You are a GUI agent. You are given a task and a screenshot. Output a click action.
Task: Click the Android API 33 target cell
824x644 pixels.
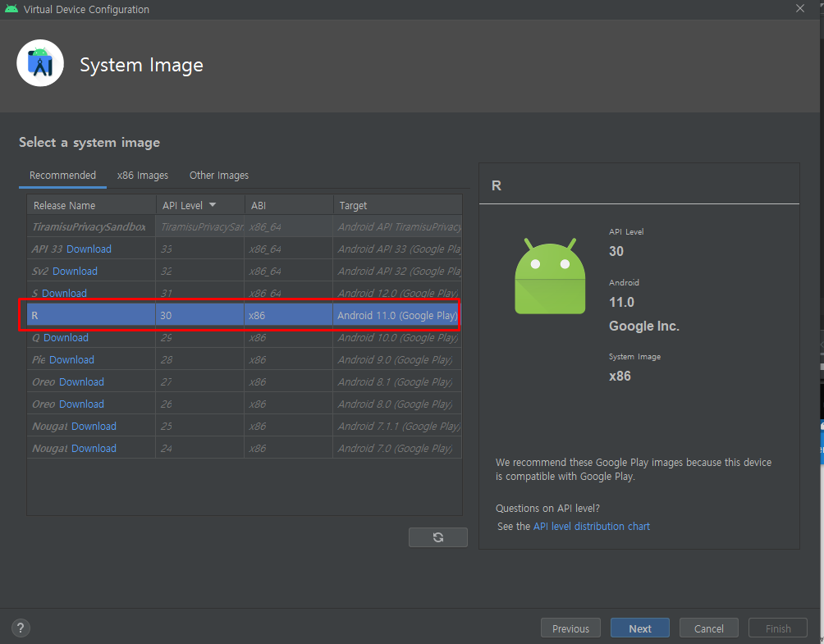click(x=397, y=249)
